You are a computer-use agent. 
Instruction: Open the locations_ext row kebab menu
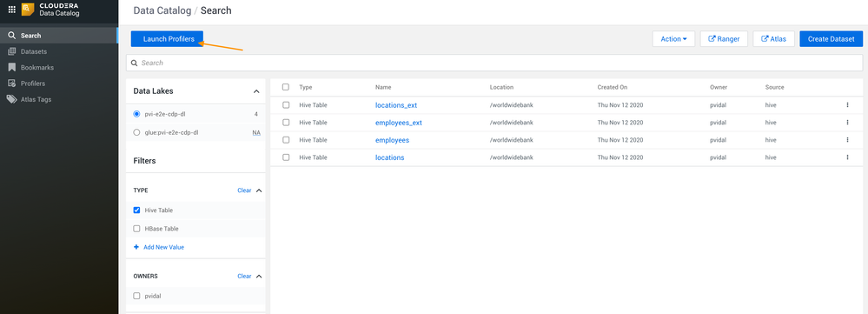847,104
